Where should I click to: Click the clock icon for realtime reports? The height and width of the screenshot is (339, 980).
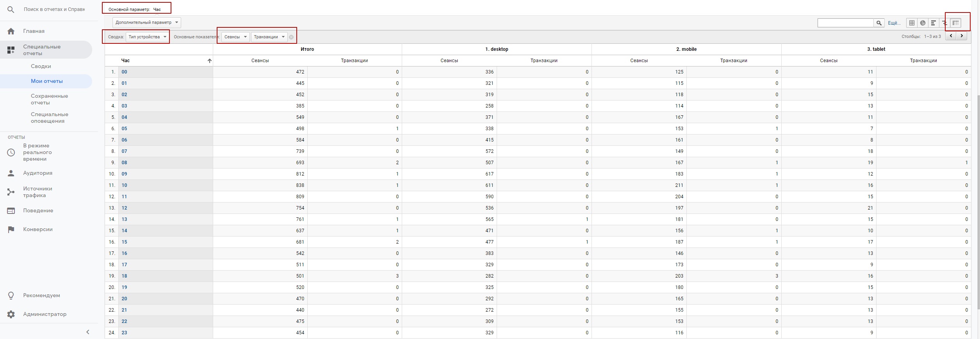click(x=11, y=152)
